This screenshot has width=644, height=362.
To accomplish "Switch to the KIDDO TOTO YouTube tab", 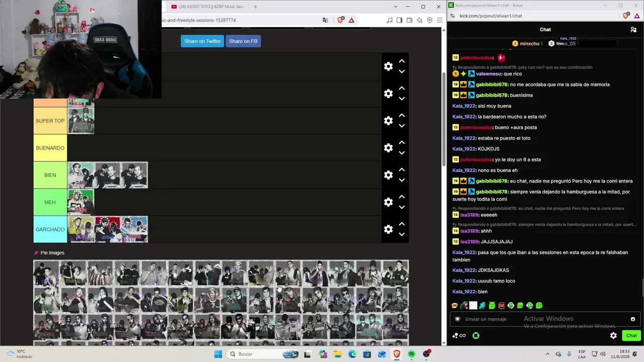I will coord(207,7).
